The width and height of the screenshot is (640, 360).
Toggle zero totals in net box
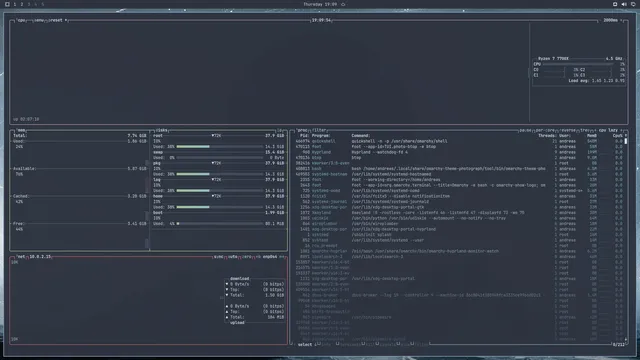pos(247,257)
